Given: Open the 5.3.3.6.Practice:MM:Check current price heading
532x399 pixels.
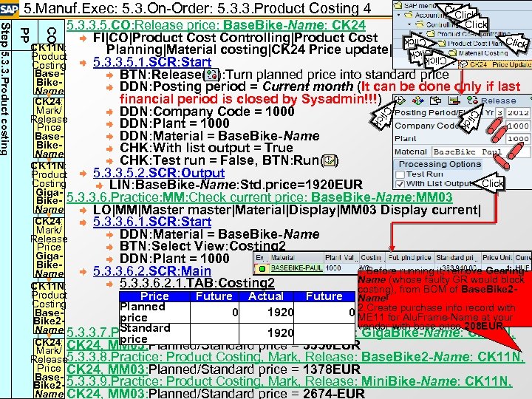Looking at the screenshot, I should pos(259,197).
